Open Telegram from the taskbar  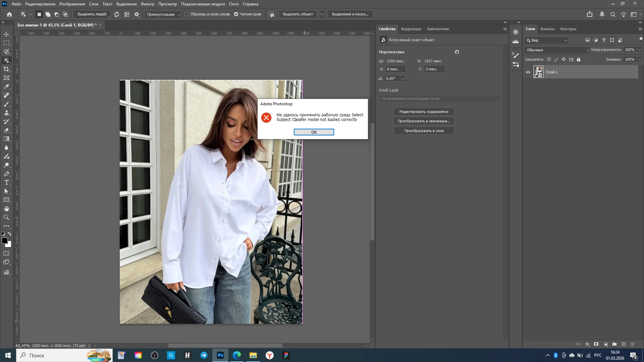(204, 355)
